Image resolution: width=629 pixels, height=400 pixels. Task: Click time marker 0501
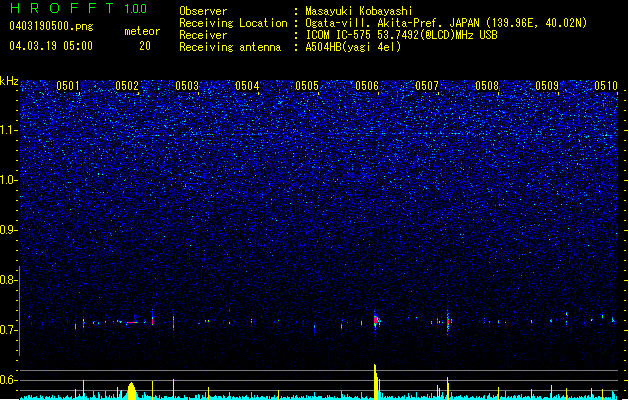[x=68, y=85]
